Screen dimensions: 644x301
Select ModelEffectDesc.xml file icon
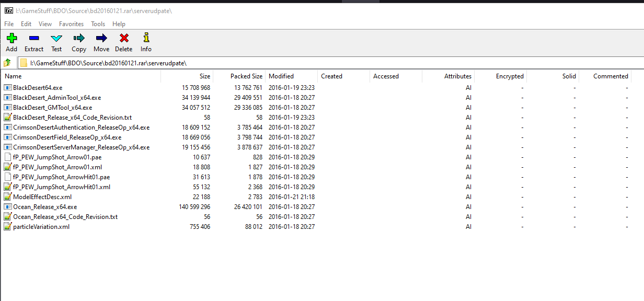click(x=7, y=197)
